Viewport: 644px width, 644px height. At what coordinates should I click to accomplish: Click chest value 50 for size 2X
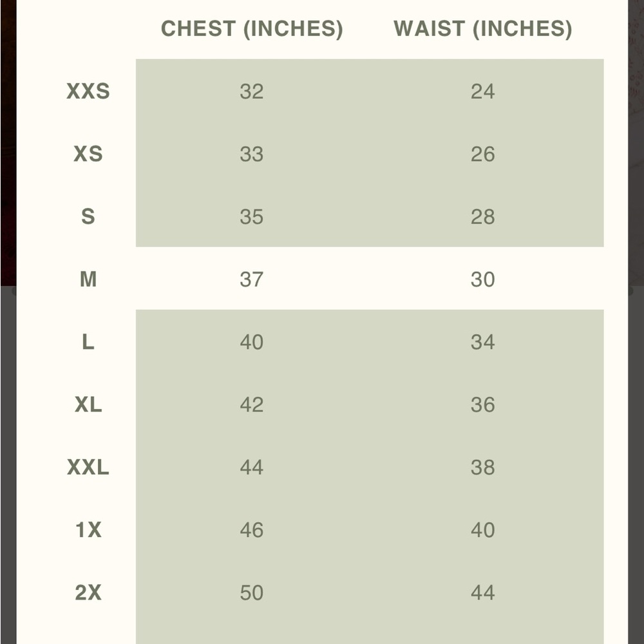tap(251, 592)
